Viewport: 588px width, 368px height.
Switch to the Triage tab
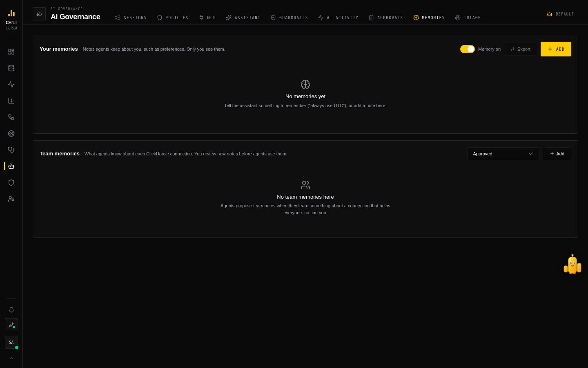point(468,18)
